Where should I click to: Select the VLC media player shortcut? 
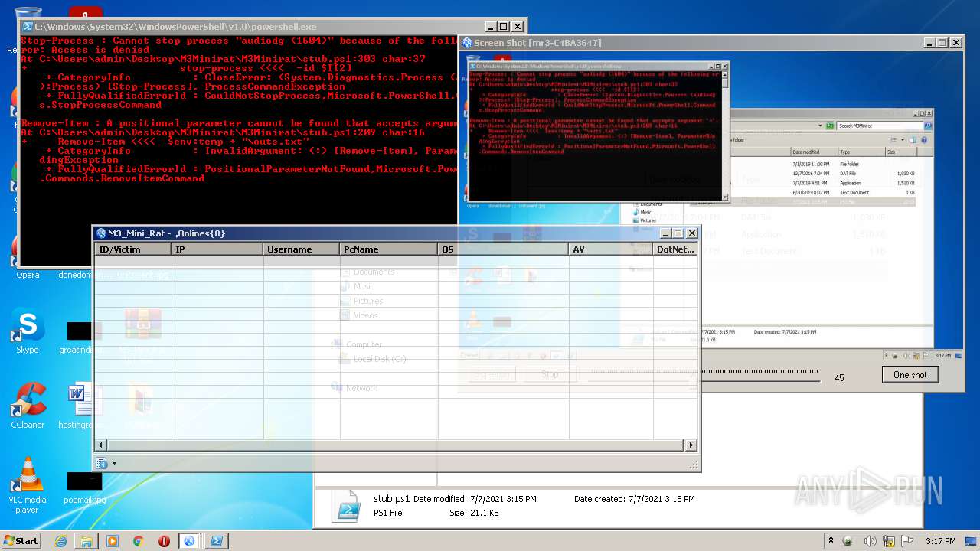click(28, 485)
